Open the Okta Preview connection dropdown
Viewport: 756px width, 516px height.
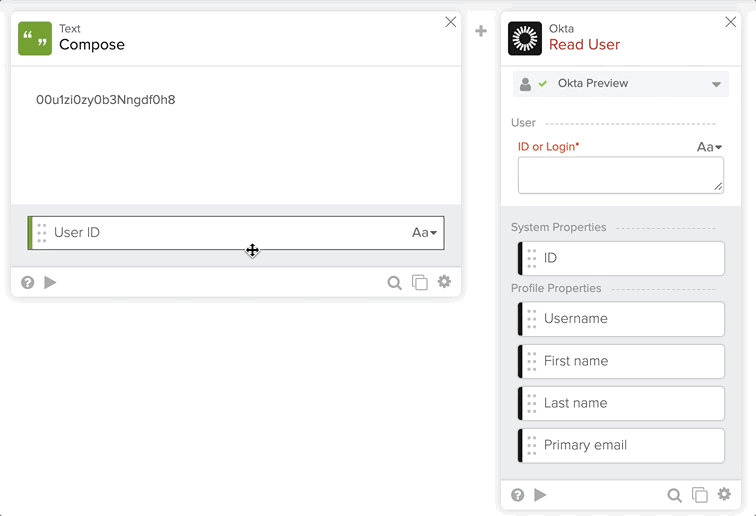pyautogui.click(x=621, y=84)
